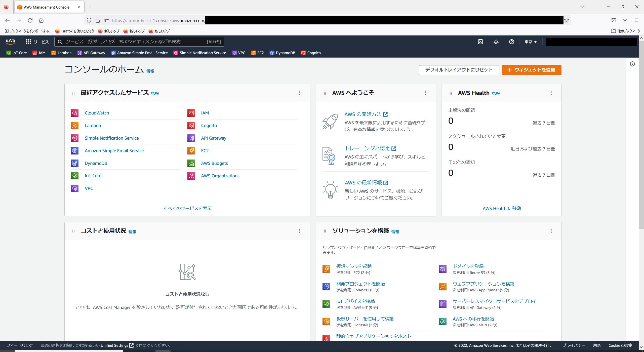This screenshot has height=352, width=644.
Task: Click the Lambda icon in recent services
Action: point(75,126)
